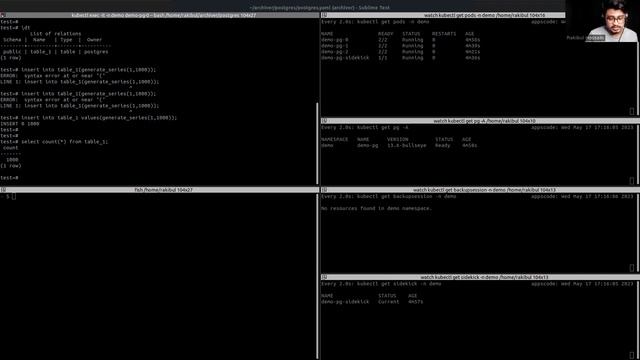Click the last 'test=#' psql prompt
The width and height of the screenshot is (640, 360).
coord(9,178)
